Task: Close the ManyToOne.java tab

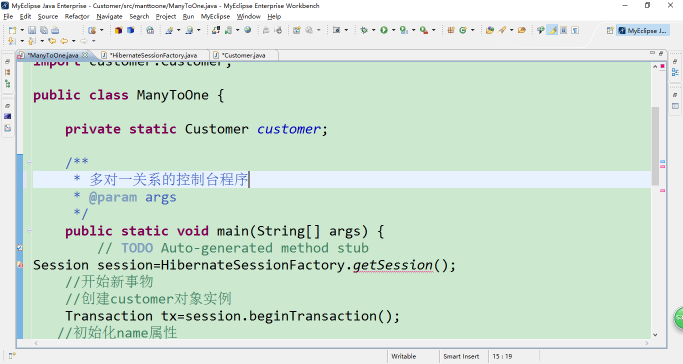Action: [85, 55]
